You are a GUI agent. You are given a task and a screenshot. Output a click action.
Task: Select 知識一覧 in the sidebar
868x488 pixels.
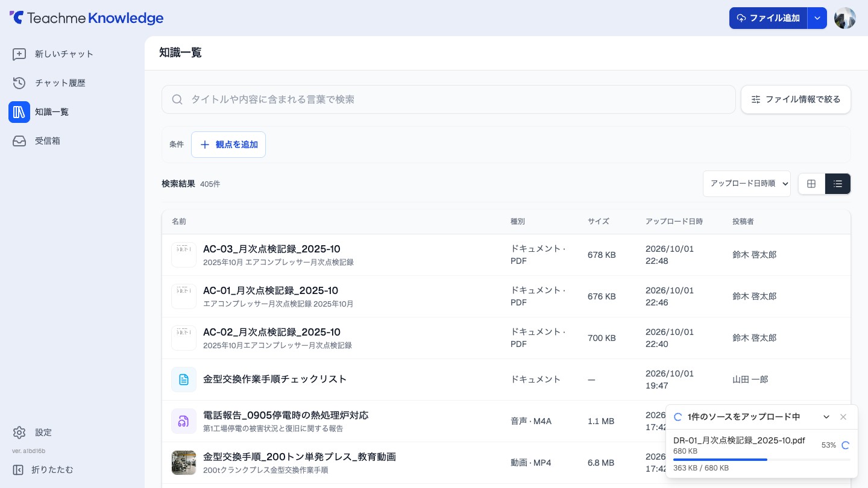[72, 112]
